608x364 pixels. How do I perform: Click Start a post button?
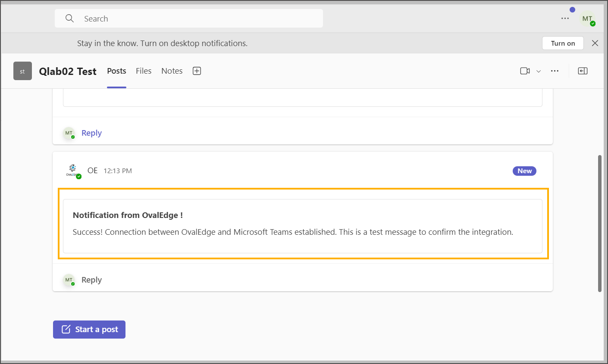point(89,330)
